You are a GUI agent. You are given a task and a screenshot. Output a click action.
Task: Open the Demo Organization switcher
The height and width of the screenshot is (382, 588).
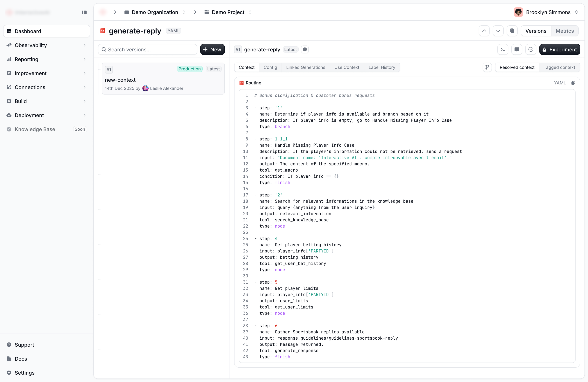(155, 12)
